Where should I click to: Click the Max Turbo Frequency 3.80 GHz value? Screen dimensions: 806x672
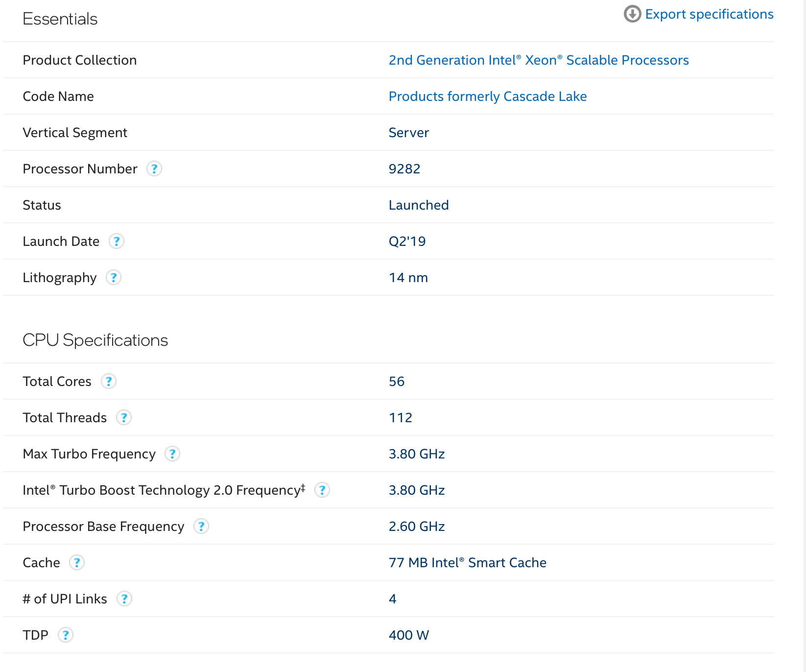tap(417, 454)
